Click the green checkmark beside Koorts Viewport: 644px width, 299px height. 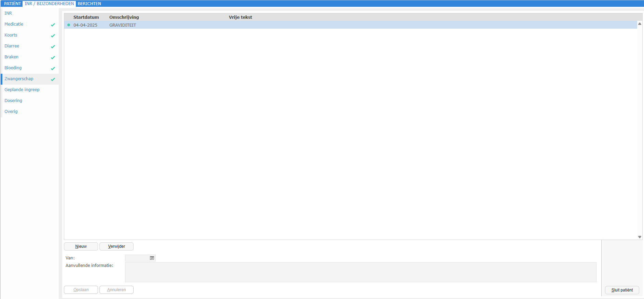(x=53, y=35)
